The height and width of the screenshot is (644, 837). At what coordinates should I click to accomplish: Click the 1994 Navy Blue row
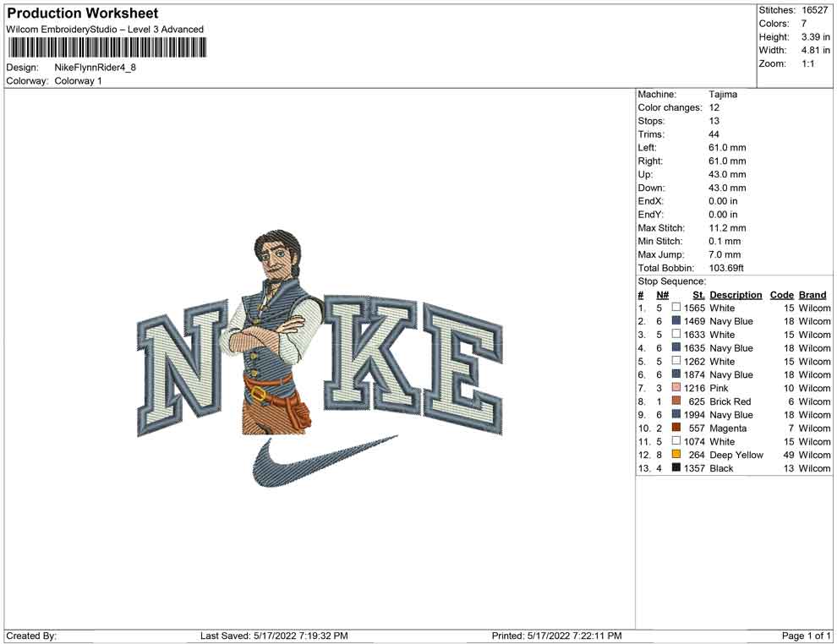click(734, 415)
